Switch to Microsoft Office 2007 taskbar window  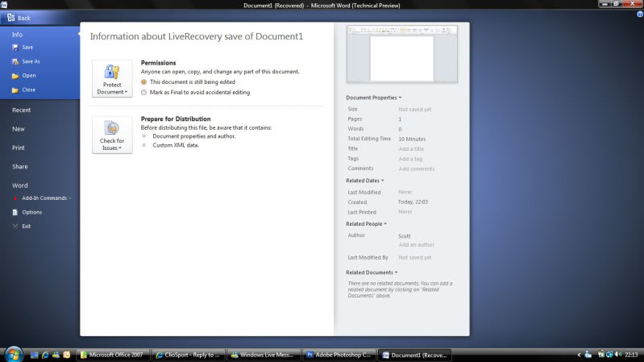pyautogui.click(x=113, y=355)
